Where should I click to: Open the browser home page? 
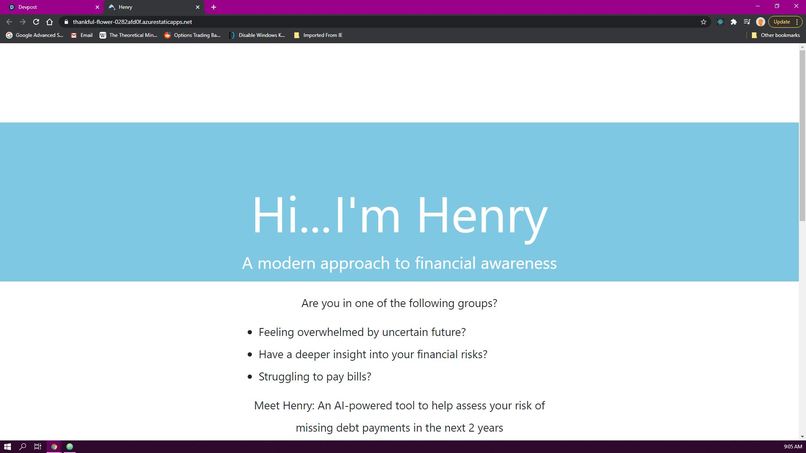(49, 22)
